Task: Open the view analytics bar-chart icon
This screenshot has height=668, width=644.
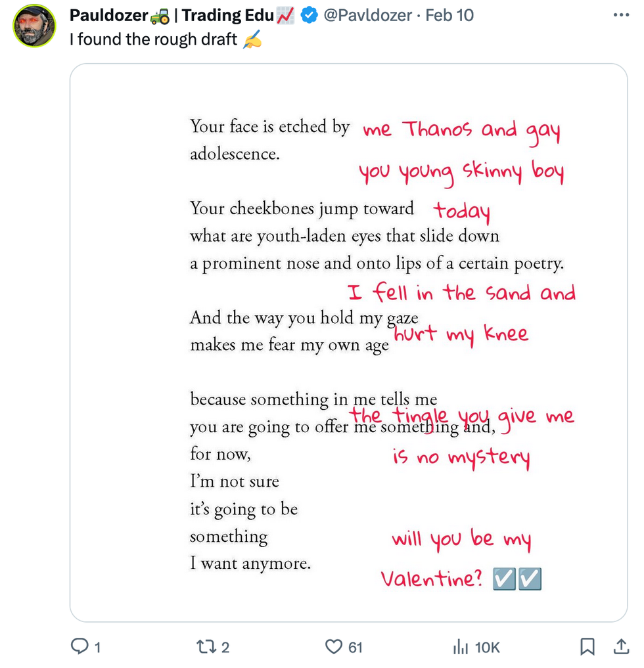Action: click(461, 647)
